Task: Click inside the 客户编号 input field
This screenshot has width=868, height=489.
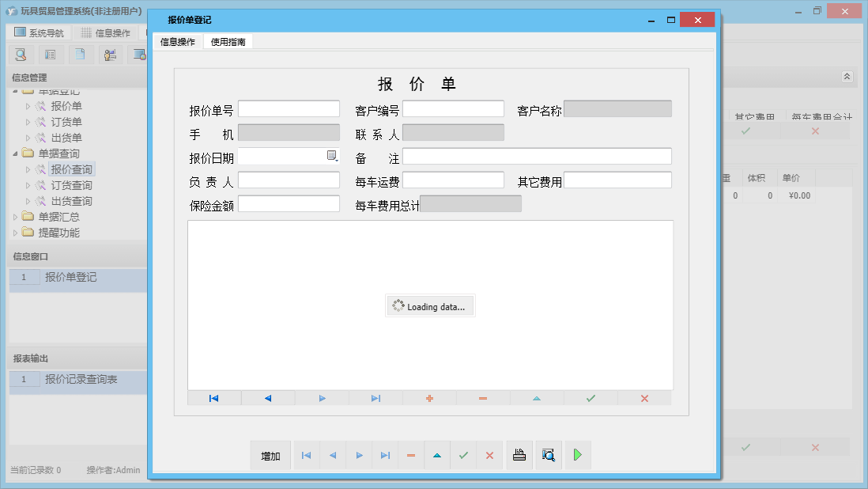Action: (x=453, y=108)
